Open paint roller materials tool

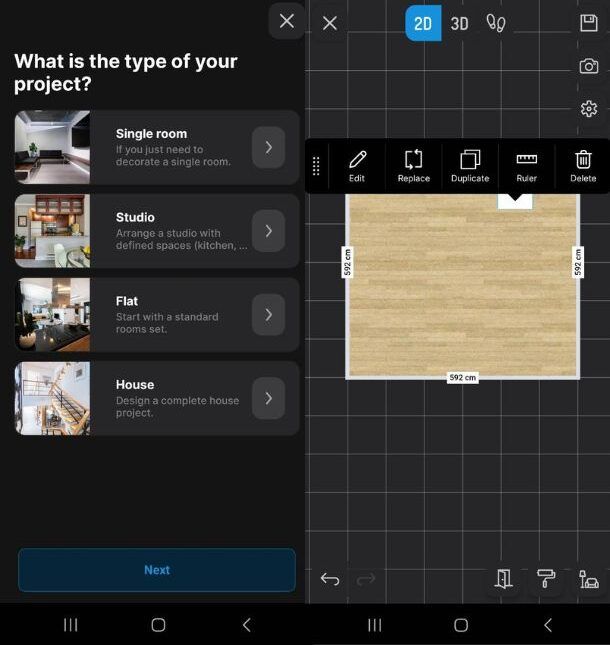pyautogui.click(x=546, y=579)
